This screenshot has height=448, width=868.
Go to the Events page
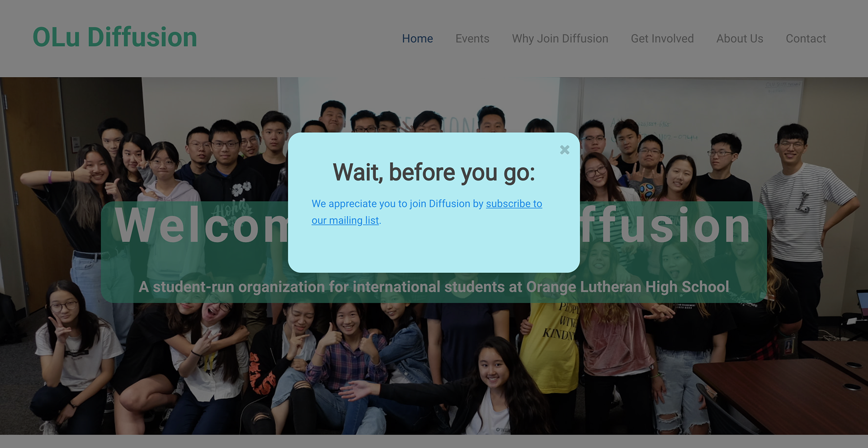click(x=472, y=39)
